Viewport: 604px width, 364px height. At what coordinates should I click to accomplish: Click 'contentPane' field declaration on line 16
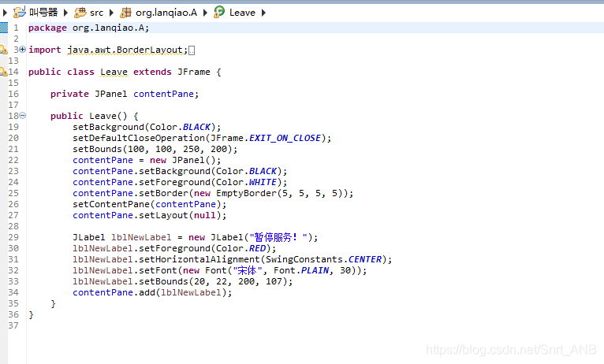[163, 94]
